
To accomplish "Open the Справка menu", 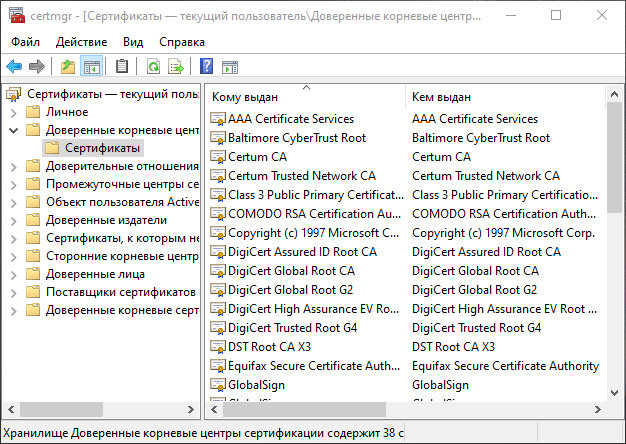I will 182,42.
